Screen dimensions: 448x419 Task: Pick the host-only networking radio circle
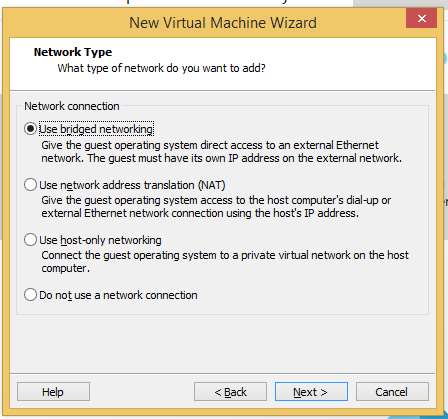(30, 240)
